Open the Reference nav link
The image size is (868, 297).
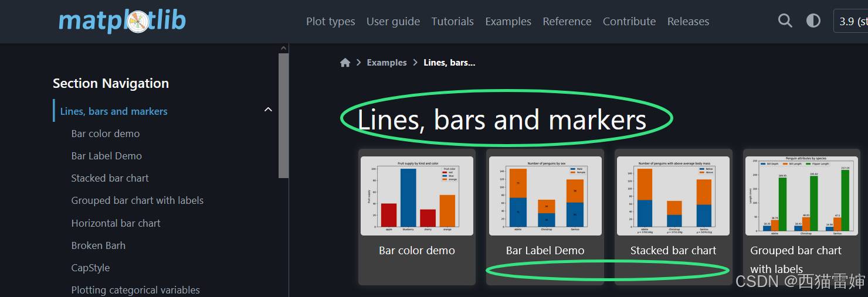point(567,21)
